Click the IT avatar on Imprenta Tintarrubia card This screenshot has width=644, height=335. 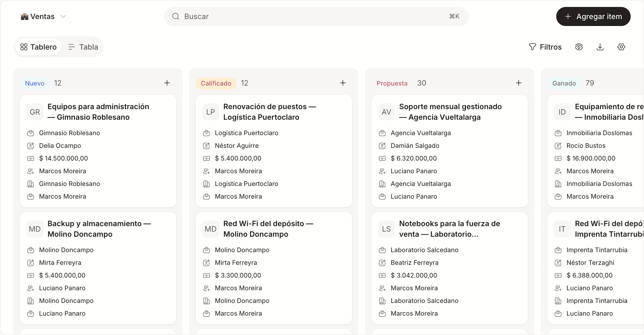(562, 229)
